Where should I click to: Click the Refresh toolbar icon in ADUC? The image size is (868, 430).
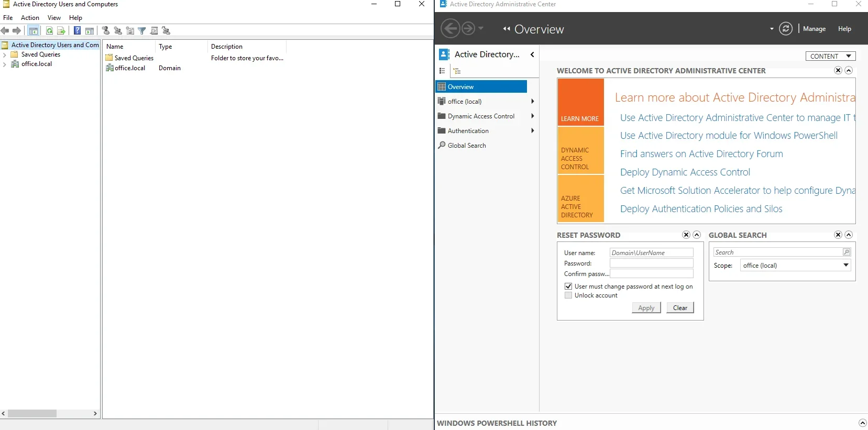click(x=49, y=31)
